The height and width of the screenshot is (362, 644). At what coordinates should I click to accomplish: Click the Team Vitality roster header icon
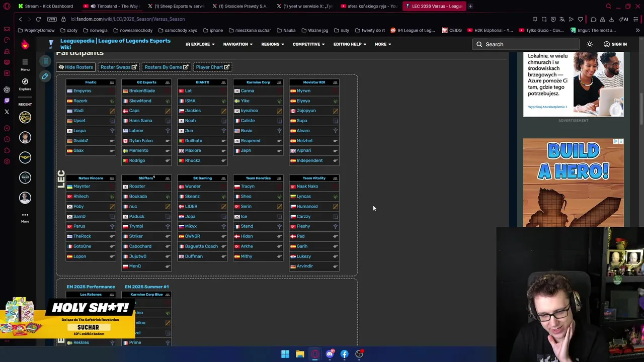pos(335,178)
